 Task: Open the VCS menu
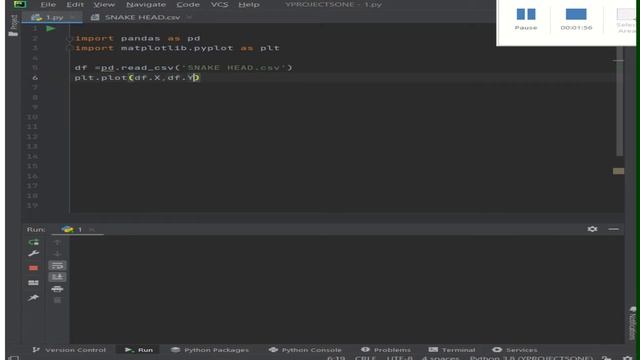[x=219, y=4]
